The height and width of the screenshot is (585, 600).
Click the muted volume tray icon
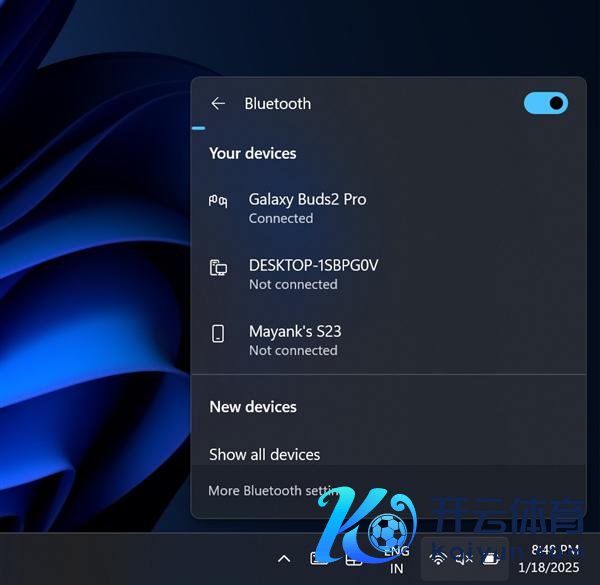coord(464,559)
